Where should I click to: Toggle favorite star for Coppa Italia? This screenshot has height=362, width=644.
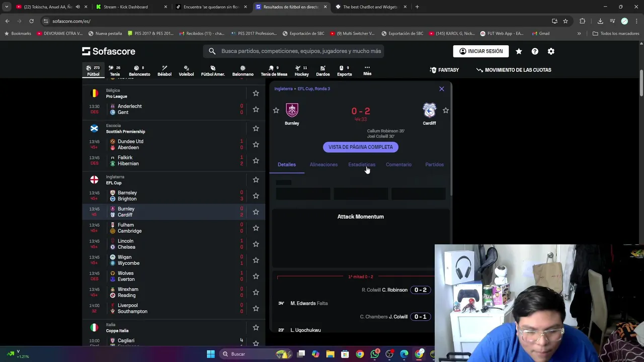coord(256,327)
